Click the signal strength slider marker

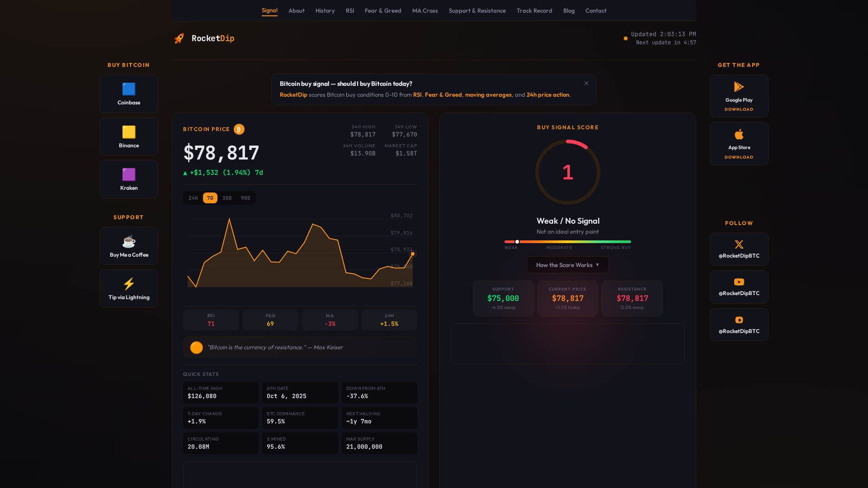517,242
